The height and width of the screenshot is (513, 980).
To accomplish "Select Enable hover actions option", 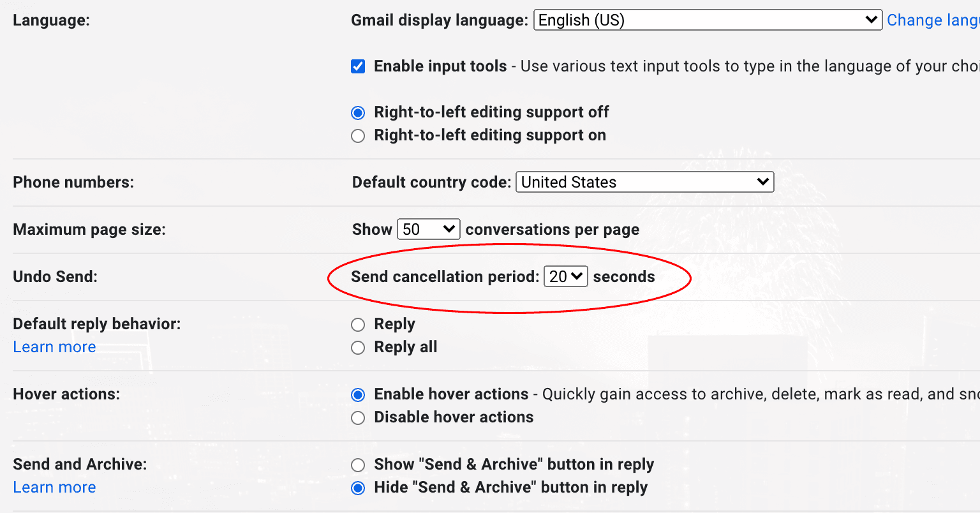I will [x=358, y=395].
